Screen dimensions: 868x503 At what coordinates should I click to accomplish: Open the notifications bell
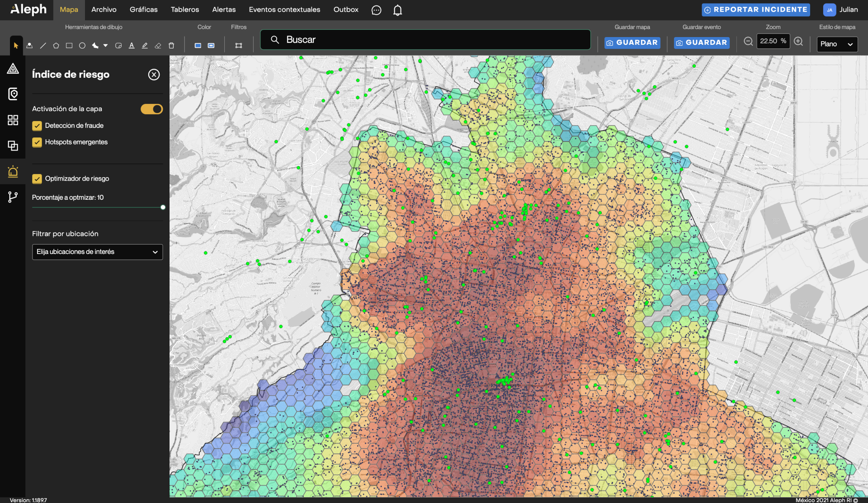click(x=397, y=10)
